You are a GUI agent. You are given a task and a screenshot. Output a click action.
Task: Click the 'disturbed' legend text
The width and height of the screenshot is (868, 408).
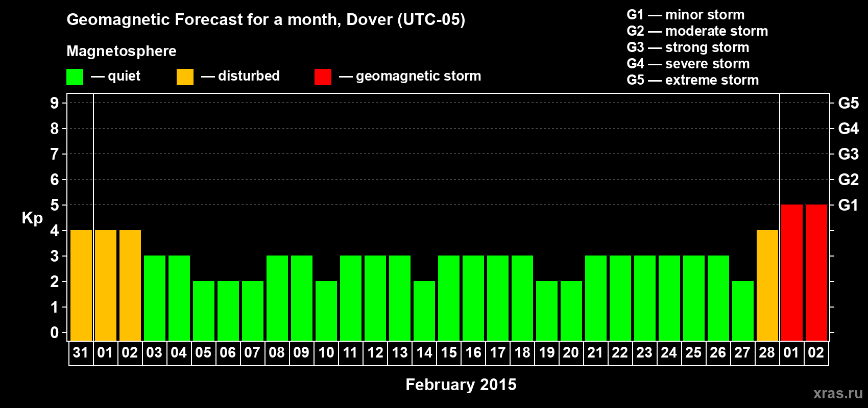pos(249,76)
